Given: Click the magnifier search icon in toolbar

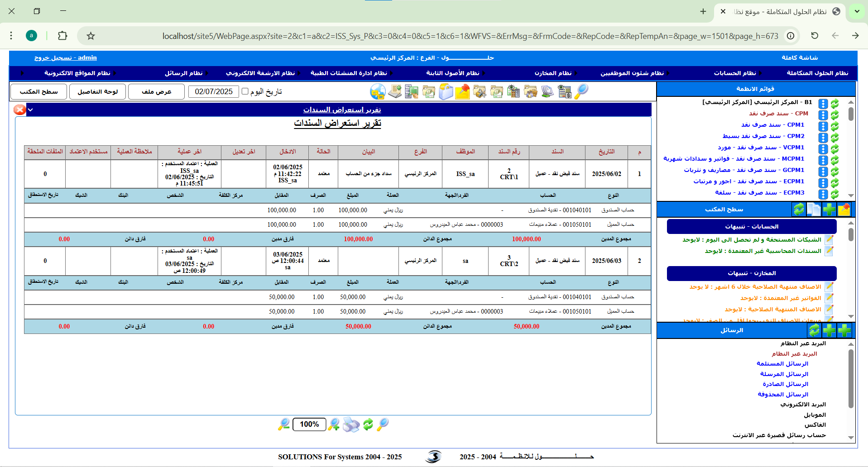Looking at the screenshot, I should [581, 92].
